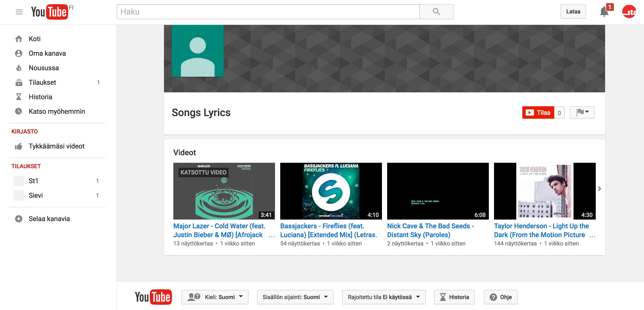The height and width of the screenshot is (310, 644).
Task: Click the Katso myöhemmin clock icon
Action: tap(19, 111)
